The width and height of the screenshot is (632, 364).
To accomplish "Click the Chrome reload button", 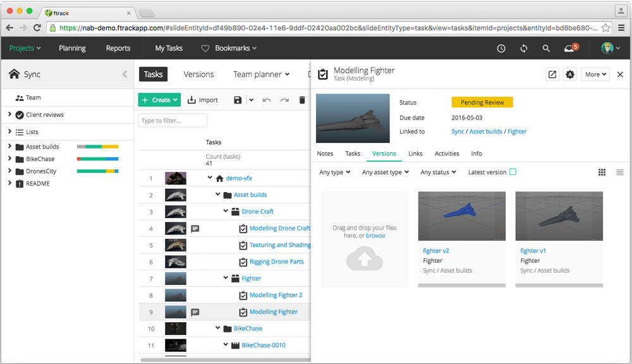I will click(x=37, y=28).
